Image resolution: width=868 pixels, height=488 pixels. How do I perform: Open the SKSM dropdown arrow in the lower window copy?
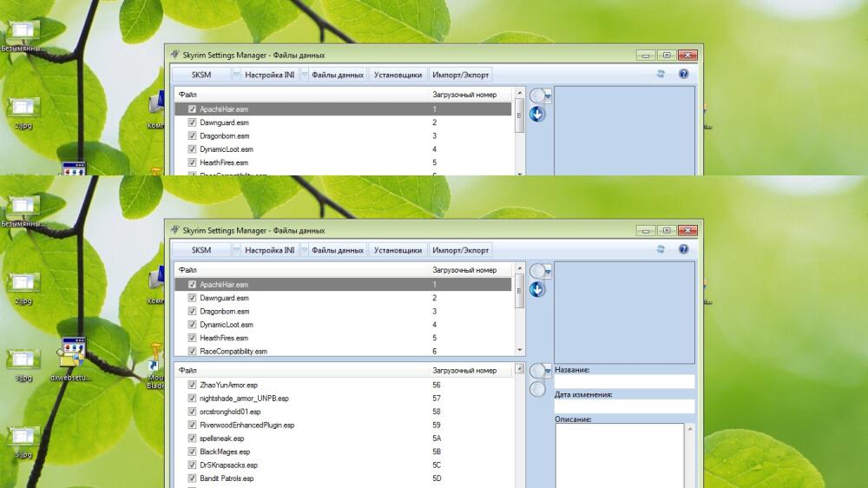236,250
